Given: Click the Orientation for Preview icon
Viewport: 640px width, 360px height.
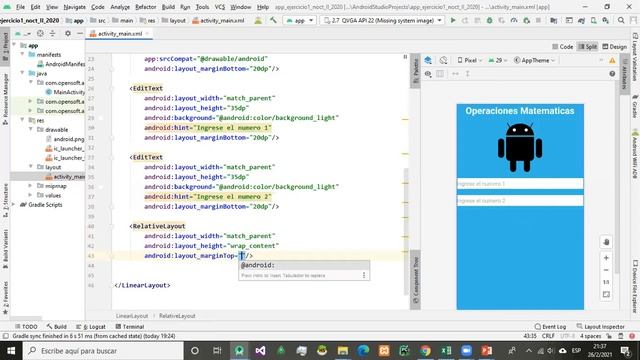Looking at the screenshot, I should pyautogui.click(x=443, y=60).
